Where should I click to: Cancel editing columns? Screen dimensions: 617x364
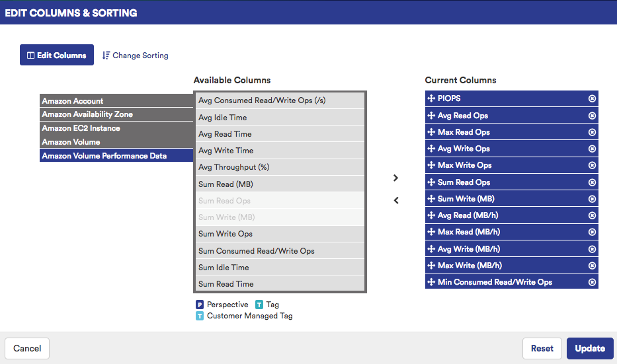click(x=27, y=348)
